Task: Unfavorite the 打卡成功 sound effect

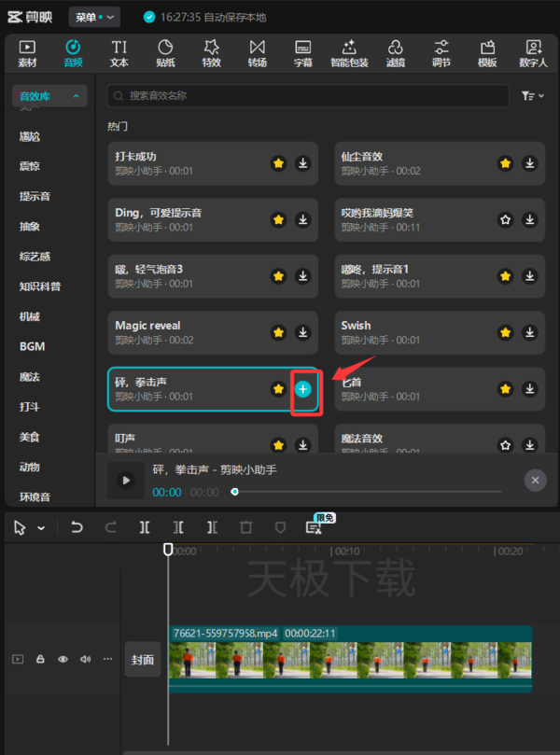Action: [x=278, y=163]
